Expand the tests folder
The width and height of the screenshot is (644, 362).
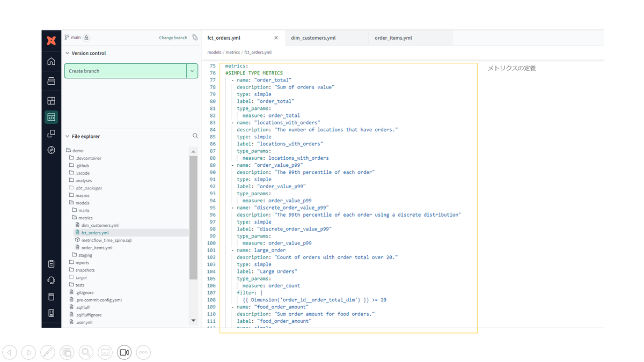pos(77,285)
